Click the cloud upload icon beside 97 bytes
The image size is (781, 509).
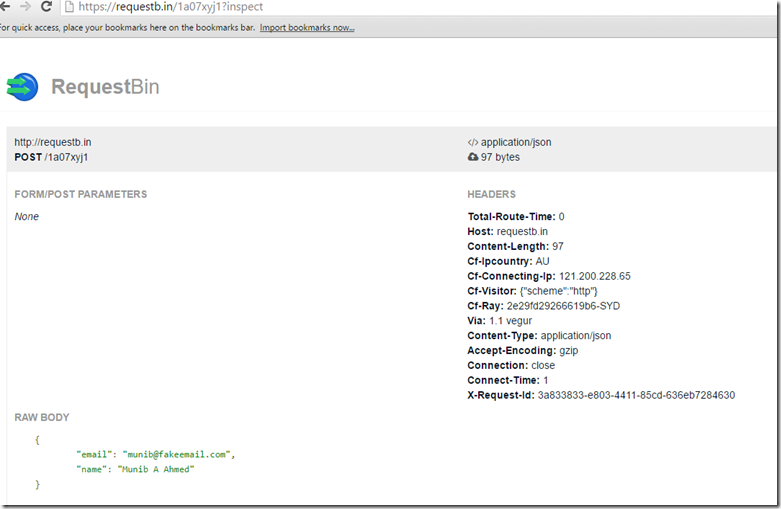point(473,157)
